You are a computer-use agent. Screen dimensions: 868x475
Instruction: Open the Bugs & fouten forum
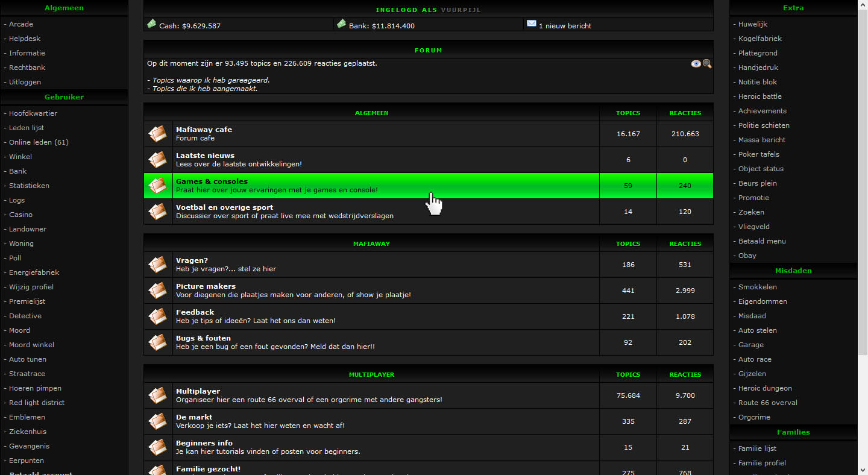(203, 338)
